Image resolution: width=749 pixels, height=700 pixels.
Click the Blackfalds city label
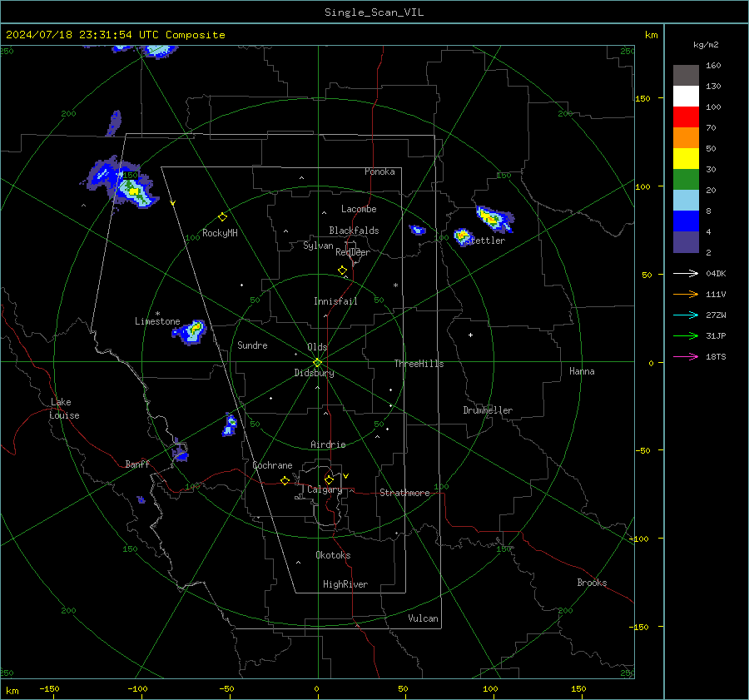(x=354, y=231)
